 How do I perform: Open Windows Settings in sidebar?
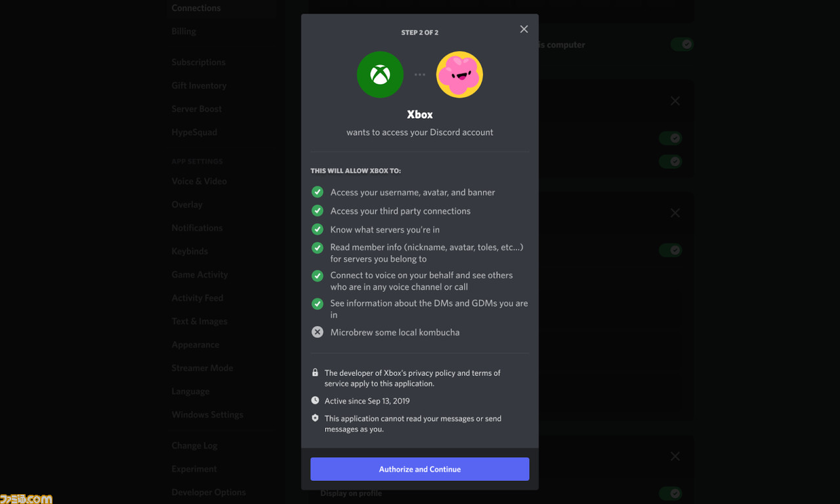pos(207,415)
